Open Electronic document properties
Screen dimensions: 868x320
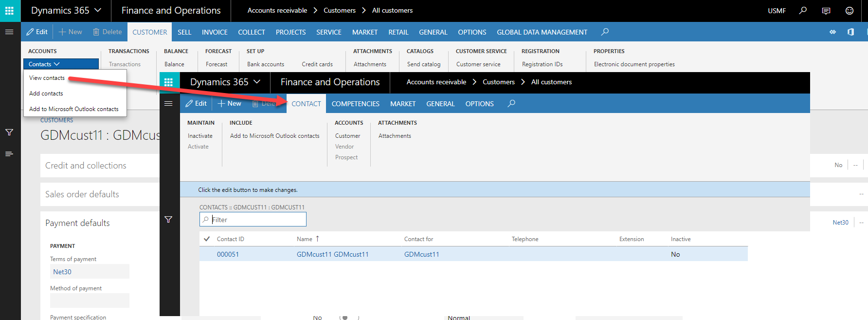click(634, 64)
